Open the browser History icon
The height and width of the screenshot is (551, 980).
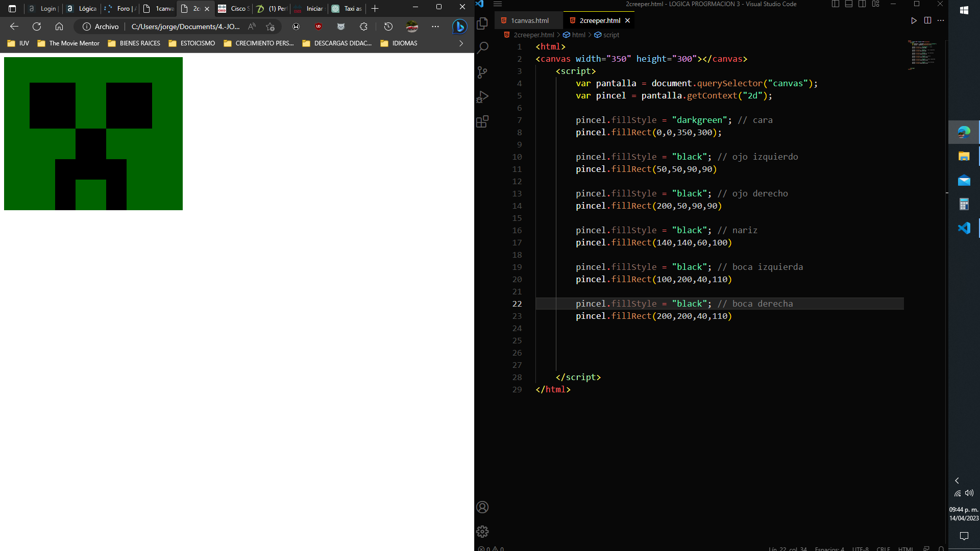388,27
